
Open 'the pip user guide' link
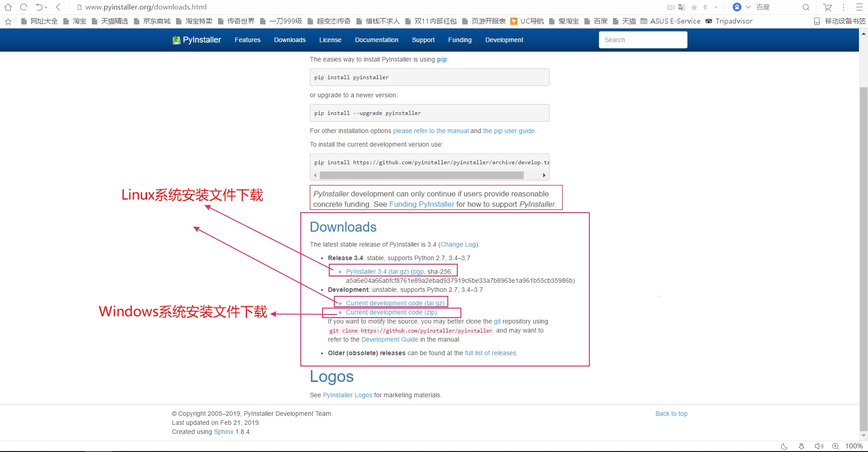tap(509, 131)
